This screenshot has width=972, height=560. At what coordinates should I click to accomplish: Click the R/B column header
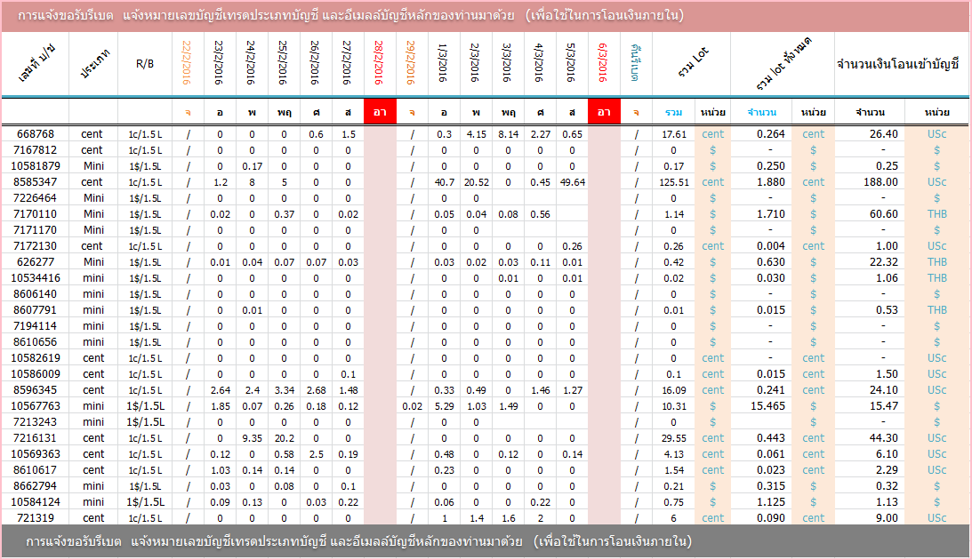[144, 64]
